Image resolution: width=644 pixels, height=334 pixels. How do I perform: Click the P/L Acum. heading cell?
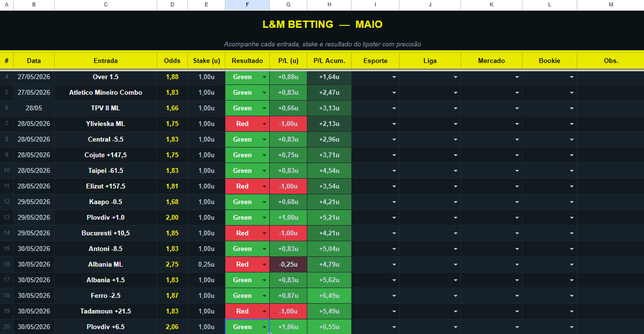coord(329,61)
